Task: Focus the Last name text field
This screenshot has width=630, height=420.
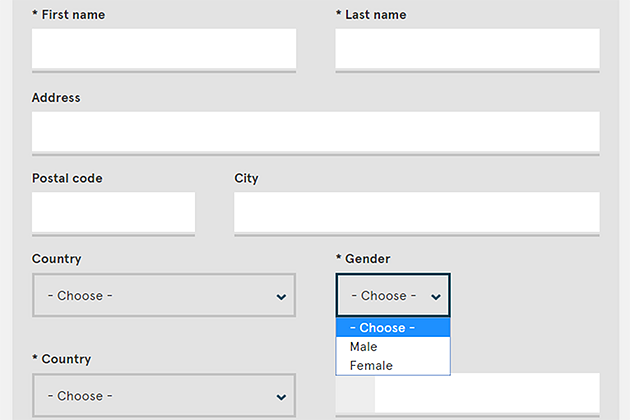Action: coord(468,49)
